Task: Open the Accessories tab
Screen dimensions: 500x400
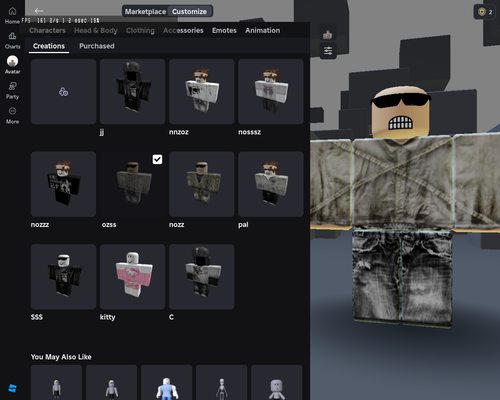Action: [x=183, y=30]
